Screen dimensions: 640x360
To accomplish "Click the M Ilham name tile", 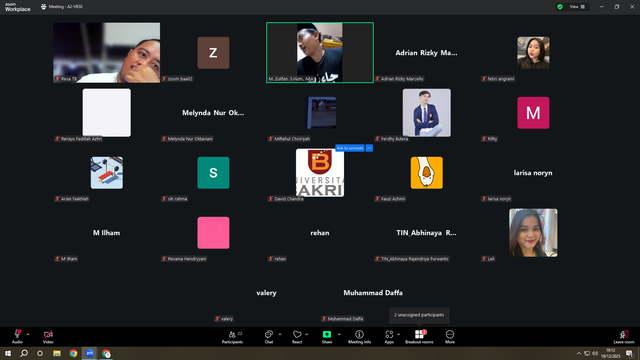I will [107, 233].
